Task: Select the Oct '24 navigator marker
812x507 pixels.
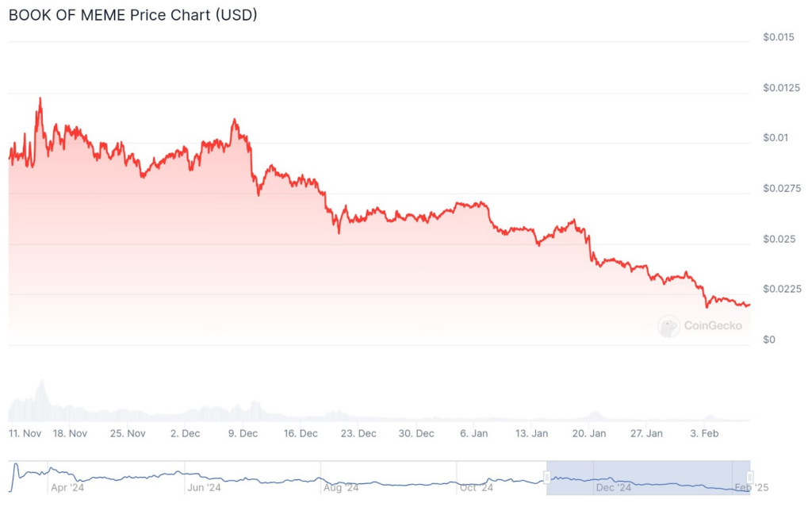Action: click(477, 488)
